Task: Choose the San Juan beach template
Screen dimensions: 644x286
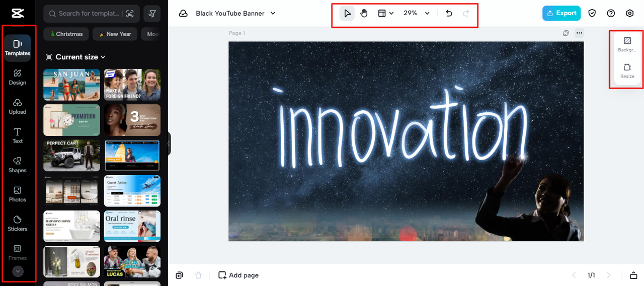Action: click(x=72, y=85)
